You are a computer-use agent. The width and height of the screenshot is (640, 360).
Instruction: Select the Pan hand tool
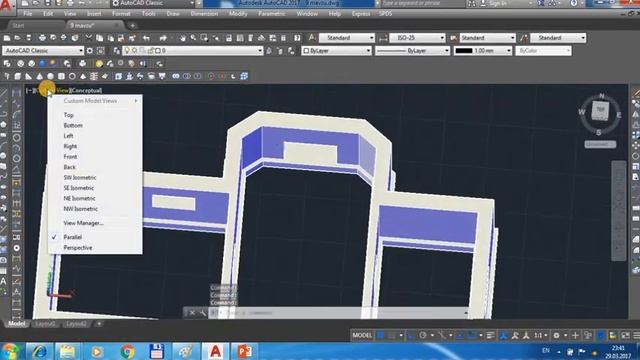(x=182, y=38)
